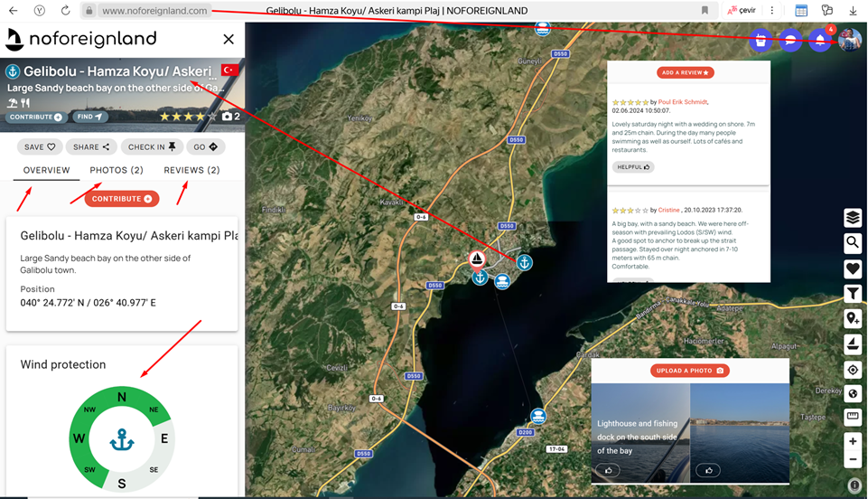This screenshot has width=868, height=499.
Task: Switch to the OVERVIEW tab
Action: point(46,170)
